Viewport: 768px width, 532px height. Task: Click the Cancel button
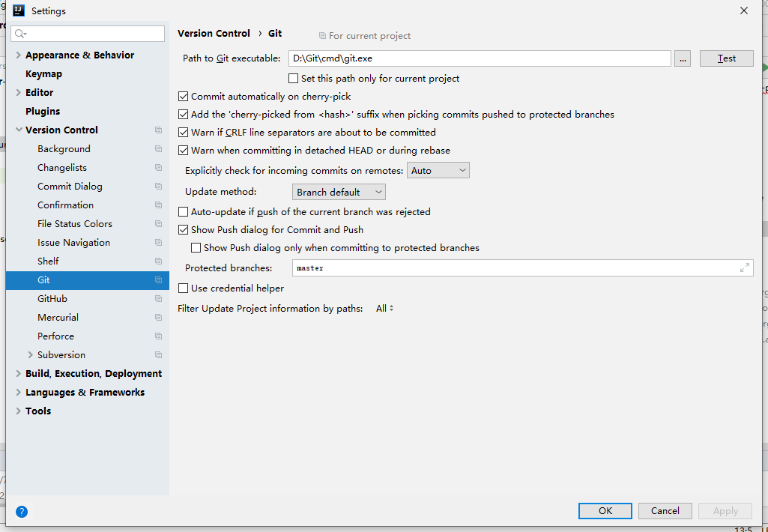(x=665, y=511)
